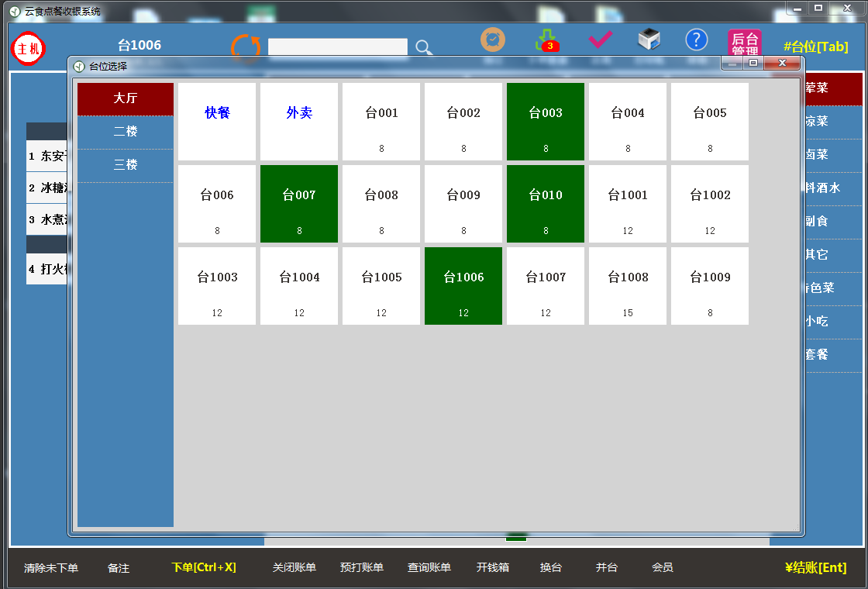Image resolution: width=868 pixels, height=589 pixels.
Task: Open help via the question mark icon
Action: (697, 40)
